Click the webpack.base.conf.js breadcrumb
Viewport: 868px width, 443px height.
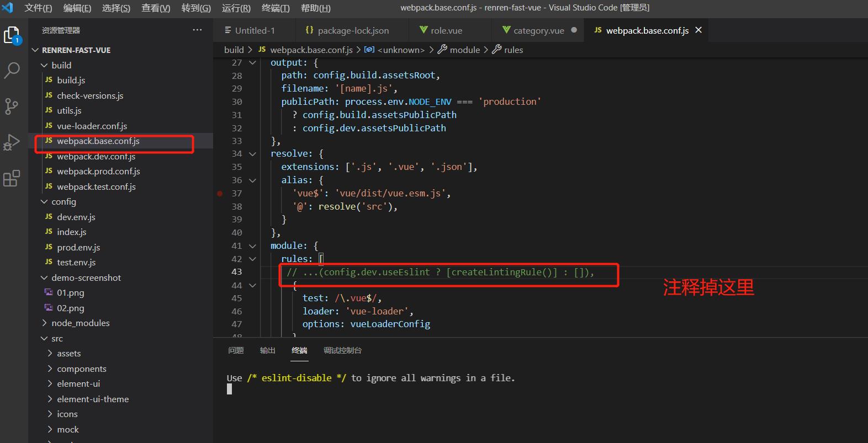pos(311,50)
